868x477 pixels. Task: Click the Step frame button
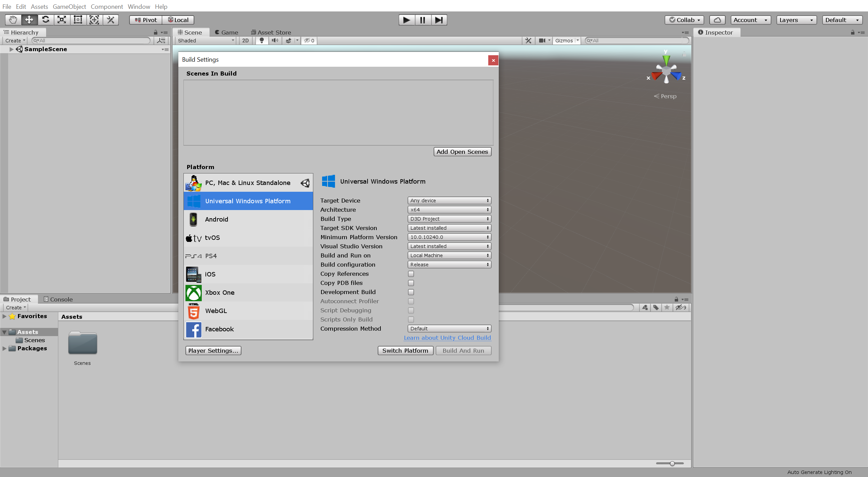[x=439, y=20]
